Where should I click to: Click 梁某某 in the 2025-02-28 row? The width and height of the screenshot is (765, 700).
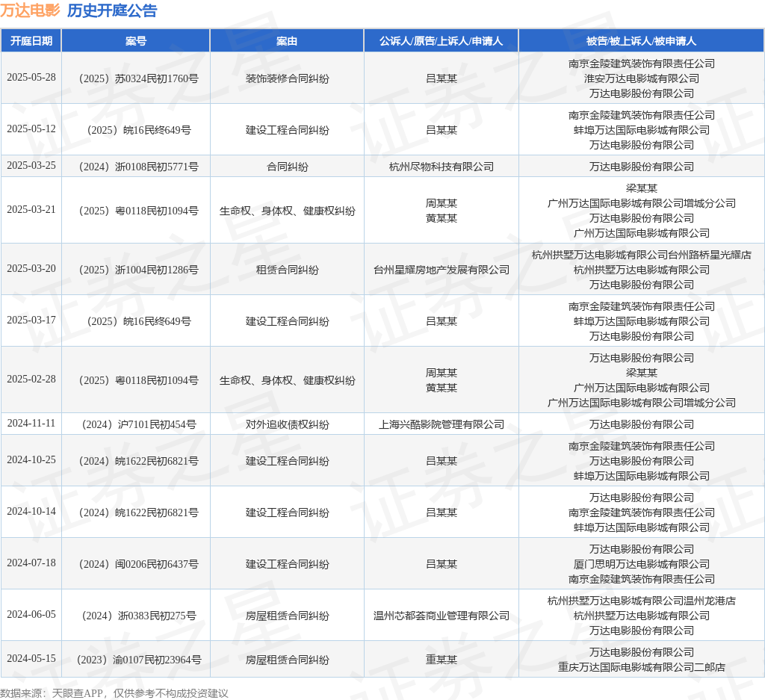641,373
